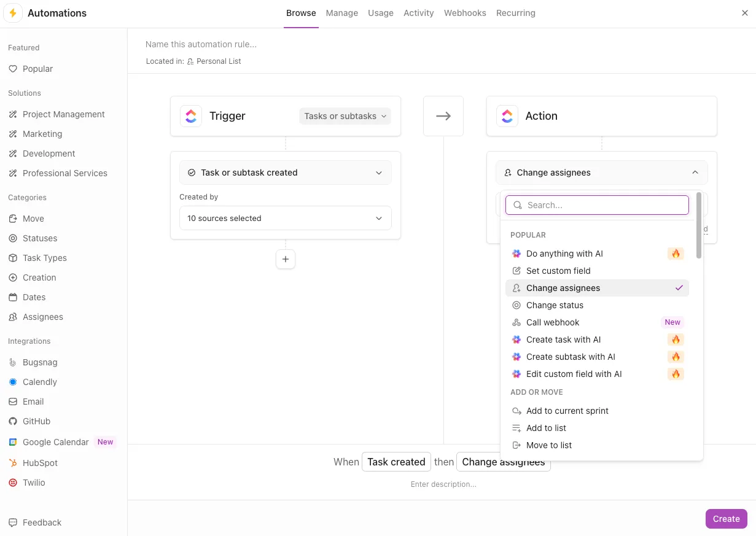This screenshot has height=536, width=756.
Task: Click the wand icon beside Development
Action: tap(13, 153)
